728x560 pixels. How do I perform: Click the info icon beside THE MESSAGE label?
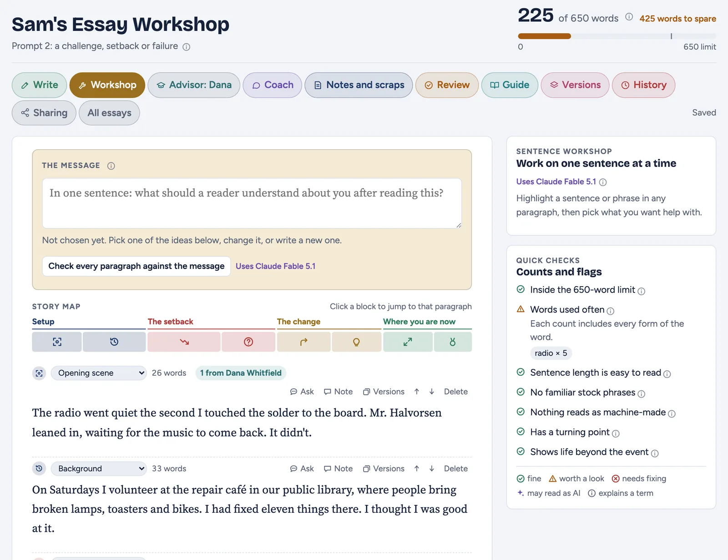pos(111,166)
